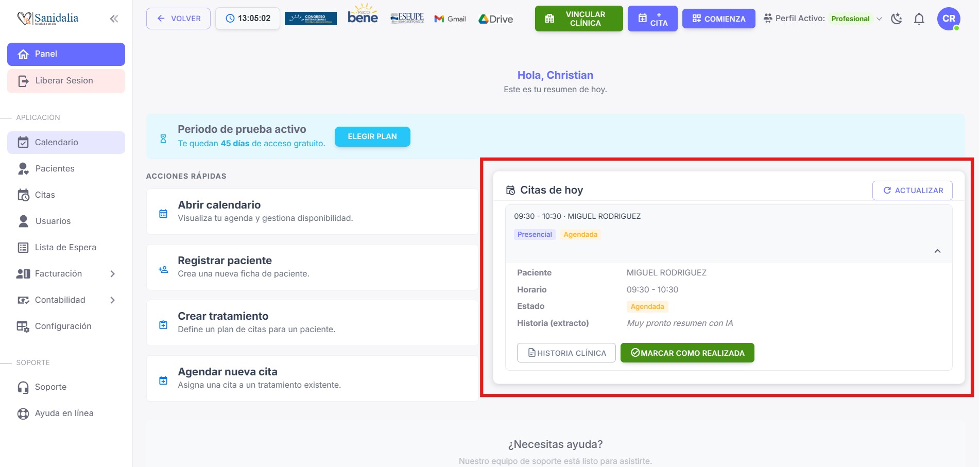The image size is (980, 467).
Task: Open the Psicobene logo link
Action: pos(363,15)
